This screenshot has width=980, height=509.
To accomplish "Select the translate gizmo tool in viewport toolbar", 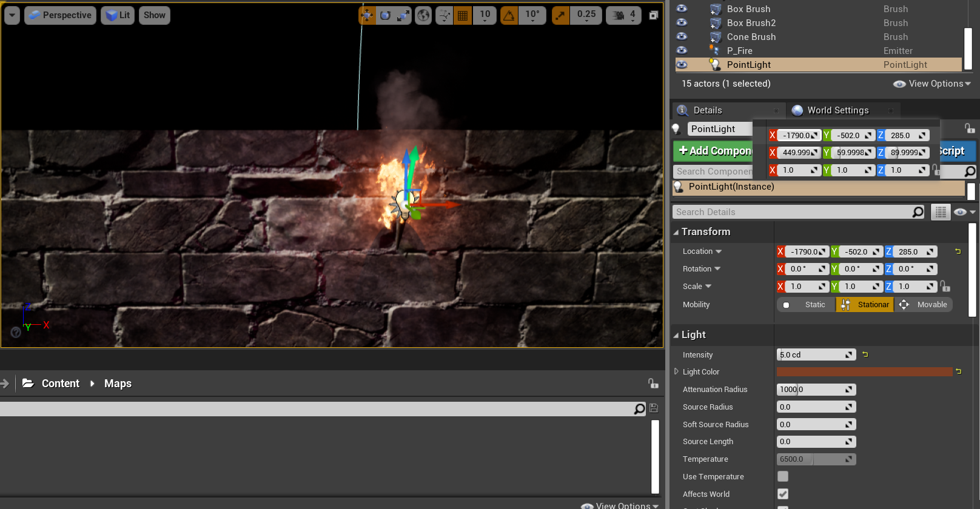I will 367,15.
